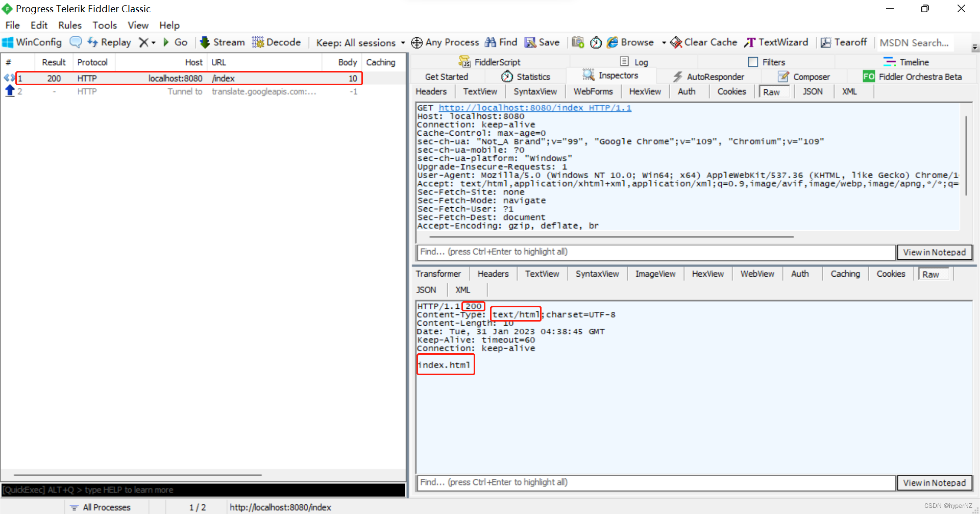
Task: Toggle Decode option in toolbar
Action: [276, 42]
